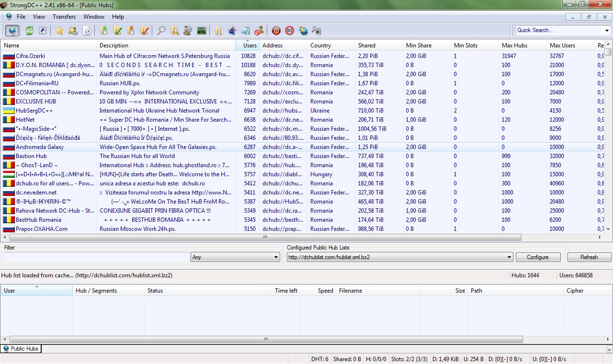The image size is (613, 364).
Task: Select the HotNet hub row
Action: click(x=303, y=120)
